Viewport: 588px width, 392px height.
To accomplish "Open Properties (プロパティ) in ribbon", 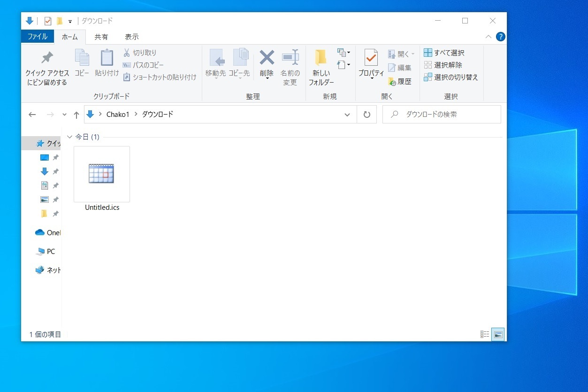I will [371, 58].
